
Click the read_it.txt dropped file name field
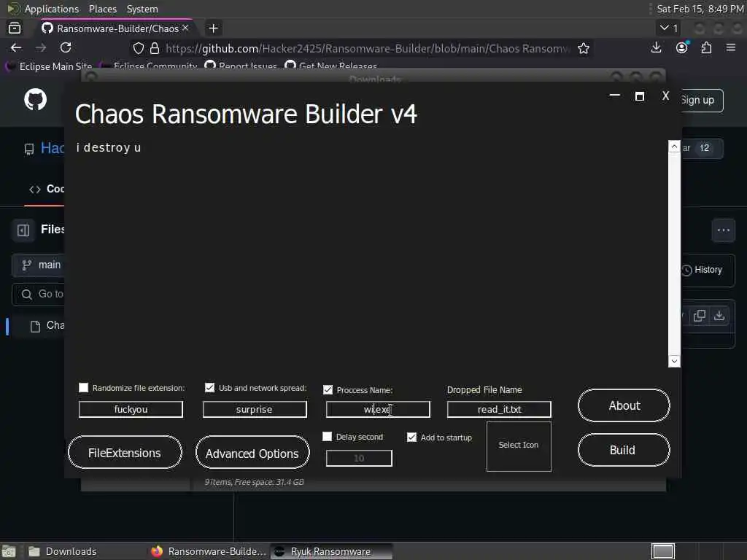pyautogui.click(x=499, y=410)
